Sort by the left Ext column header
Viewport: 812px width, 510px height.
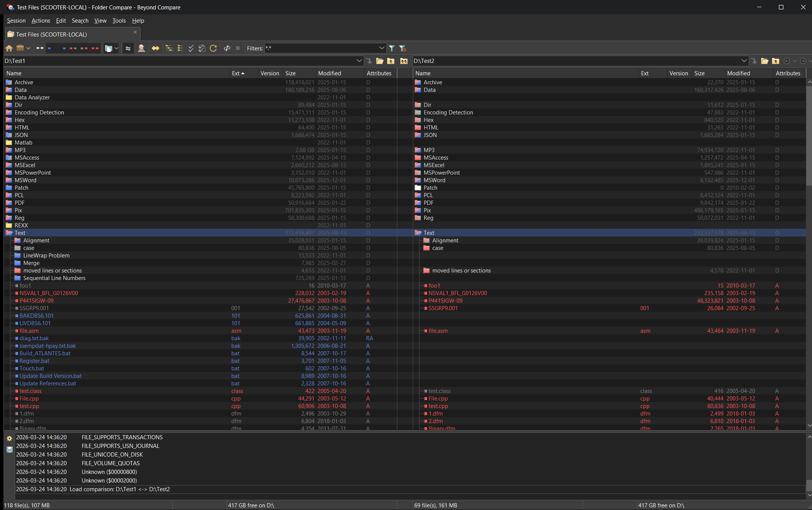[x=243, y=73]
